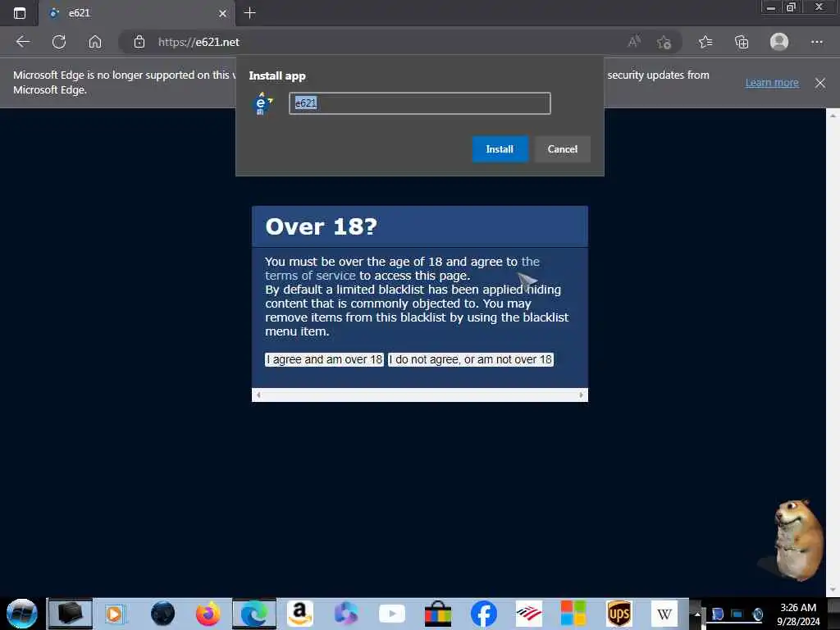The width and height of the screenshot is (840, 630).
Task: Click the Install button in dialog
Action: tap(500, 149)
